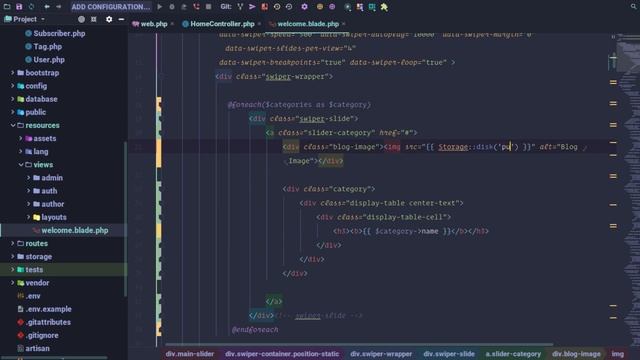Click the Open folder toolbar icon
This screenshot has width=640, height=360.
[7, 7]
